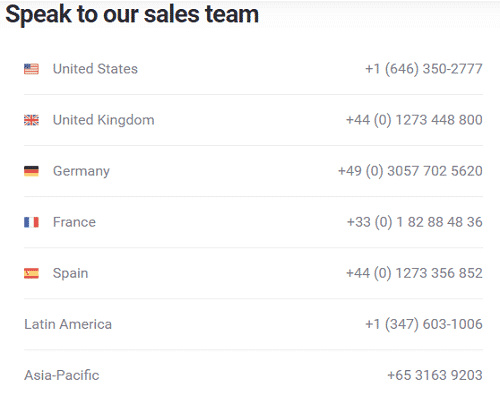Click the United Kingdom label
The height and width of the screenshot is (396, 500).
pyautogui.click(x=104, y=120)
